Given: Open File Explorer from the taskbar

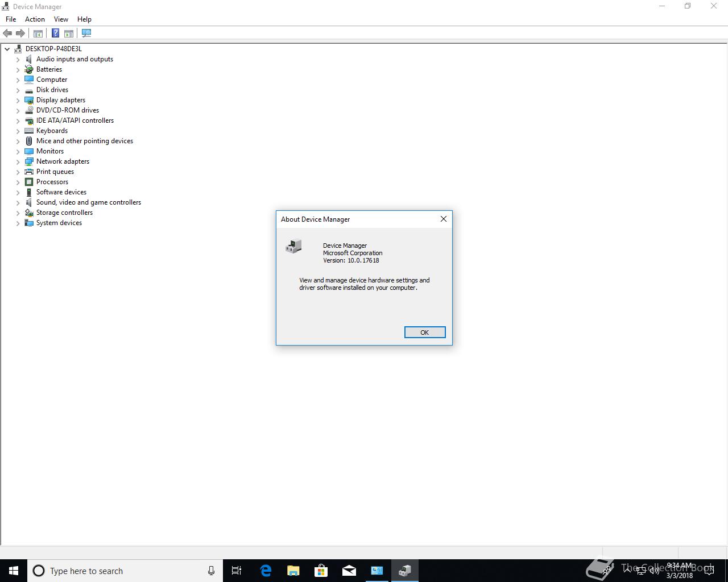Looking at the screenshot, I should coord(293,571).
